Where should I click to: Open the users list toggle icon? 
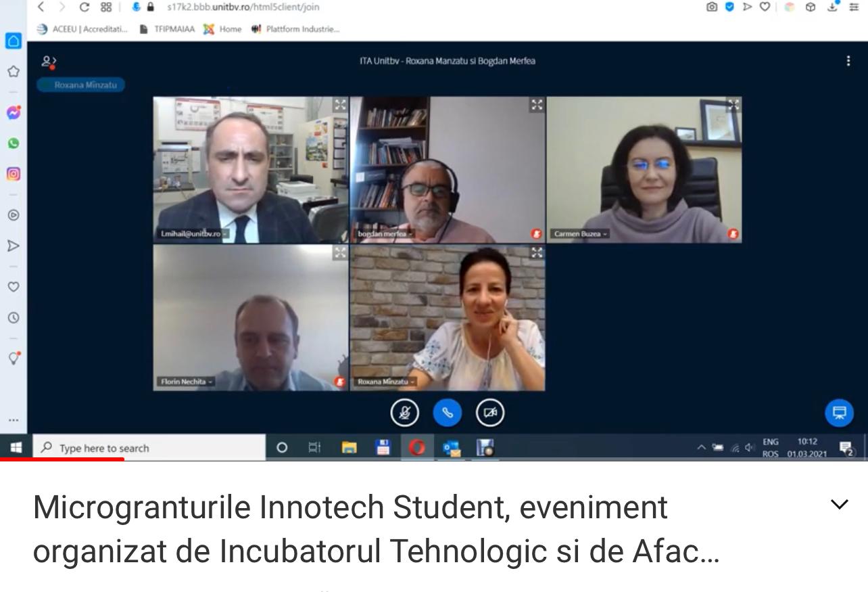pos(49,62)
